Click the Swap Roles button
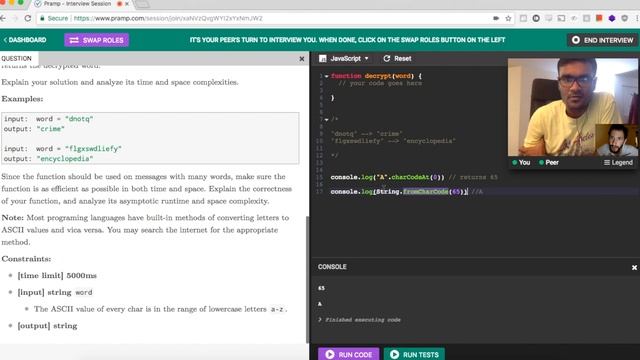 97,40
